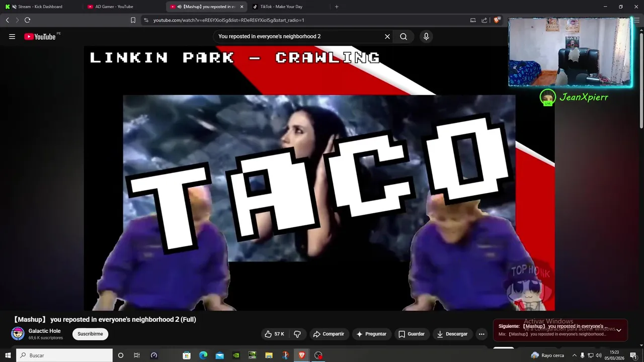Open the more actions three-dot menu
The height and width of the screenshot is (362, 644).
pyautogui.click(x=481, y=334)
